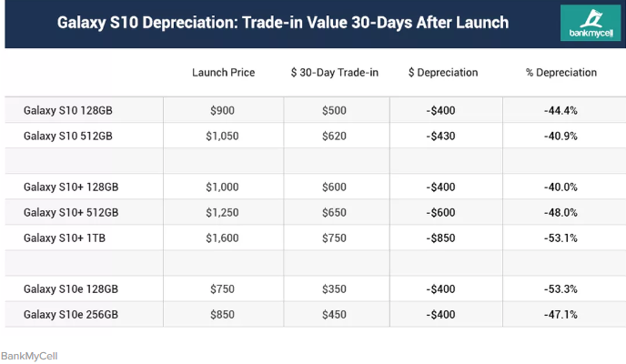The height and width of the screenshot is (364, 626).
Task: Click the $1,600 launch price cell
Action: (x=222, y=238)
